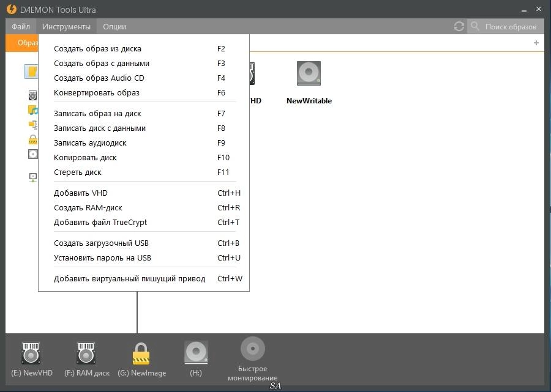
Task: Select Создать образ из диска
Action: [144, 49]
